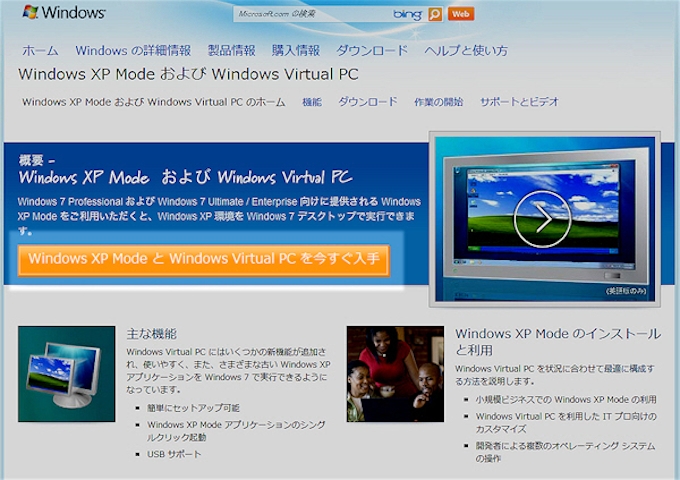Viewport: 680px width, 480px height.
Task: Switch to the ダウンロード sub-navigation tab
Action: point(368,102)
